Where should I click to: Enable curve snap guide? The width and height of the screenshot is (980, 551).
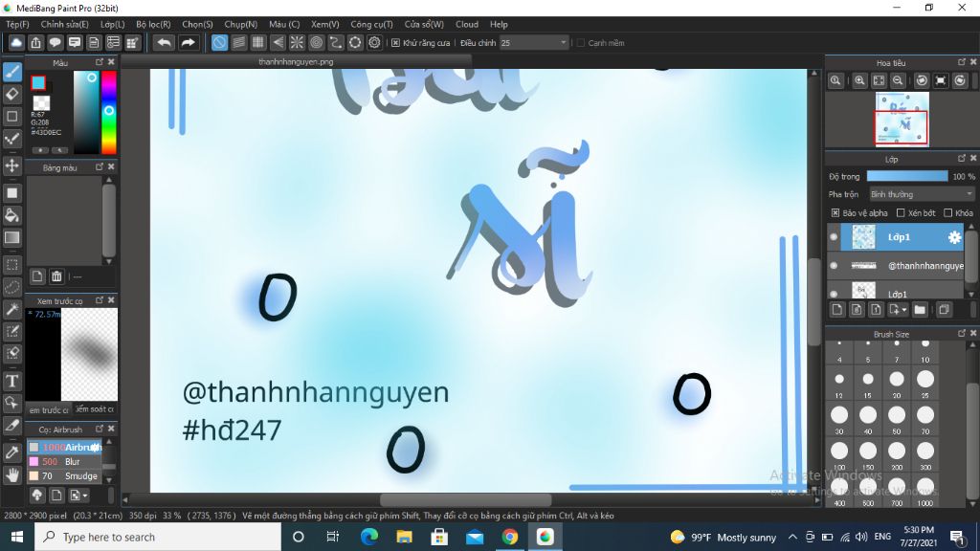[336, 42]
